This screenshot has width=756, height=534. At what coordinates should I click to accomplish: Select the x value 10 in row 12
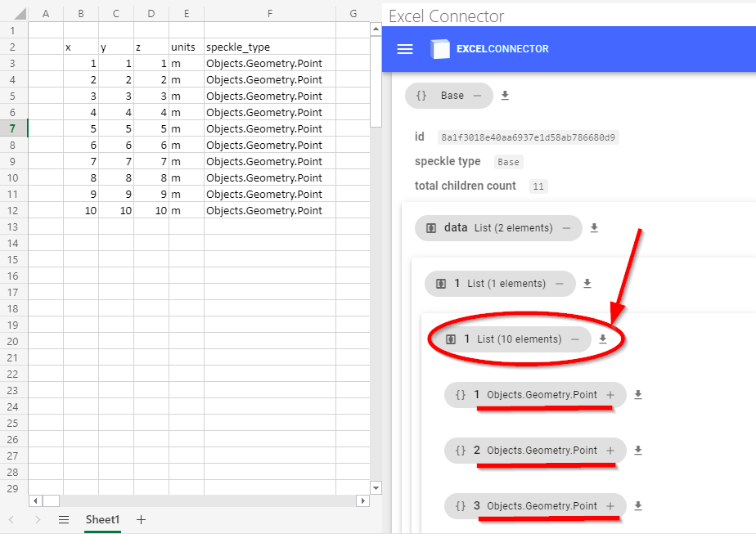81,211
